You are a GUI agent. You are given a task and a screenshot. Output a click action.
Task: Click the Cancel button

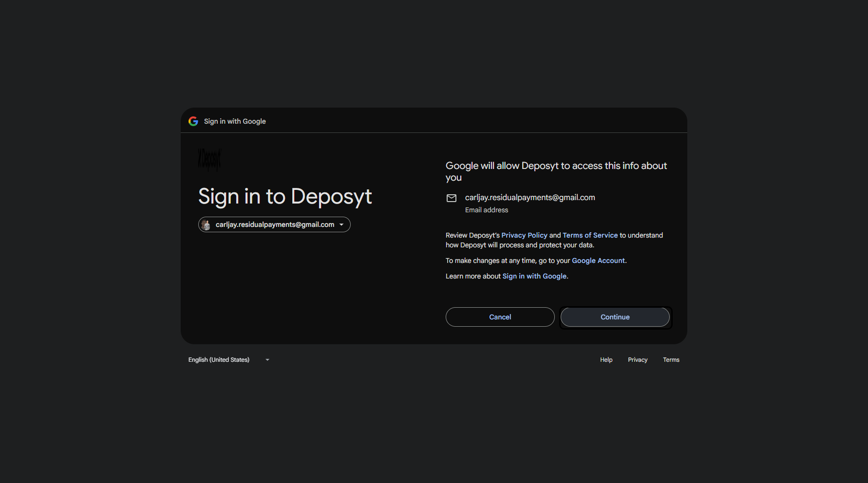click(x=500, y=317)
